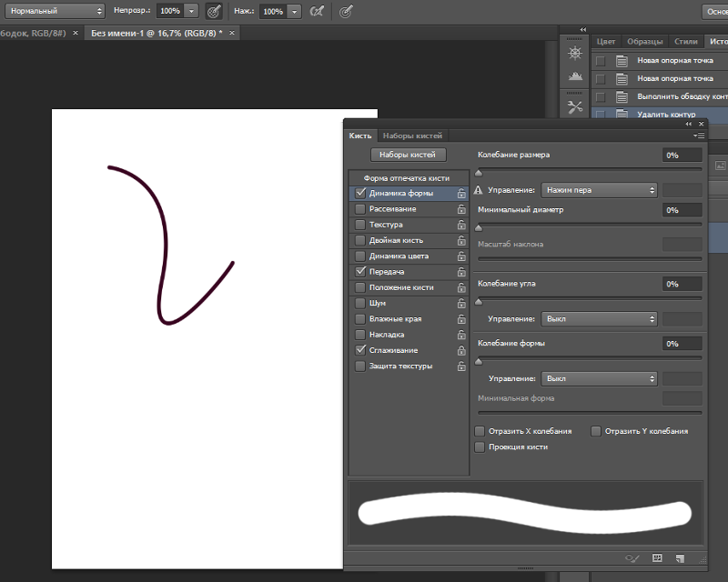
Task: Click the Колебание угла percentage field
Action: point(682,284)
